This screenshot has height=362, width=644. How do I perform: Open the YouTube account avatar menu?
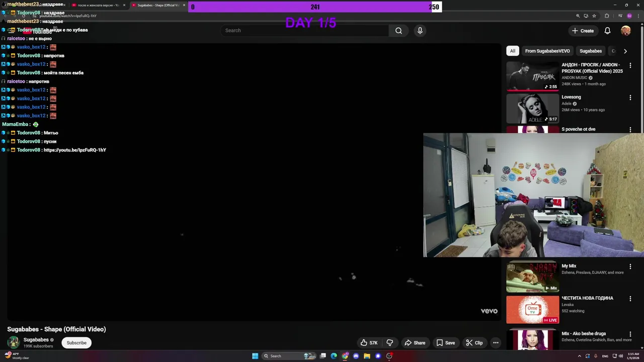(x=626, y=31)
